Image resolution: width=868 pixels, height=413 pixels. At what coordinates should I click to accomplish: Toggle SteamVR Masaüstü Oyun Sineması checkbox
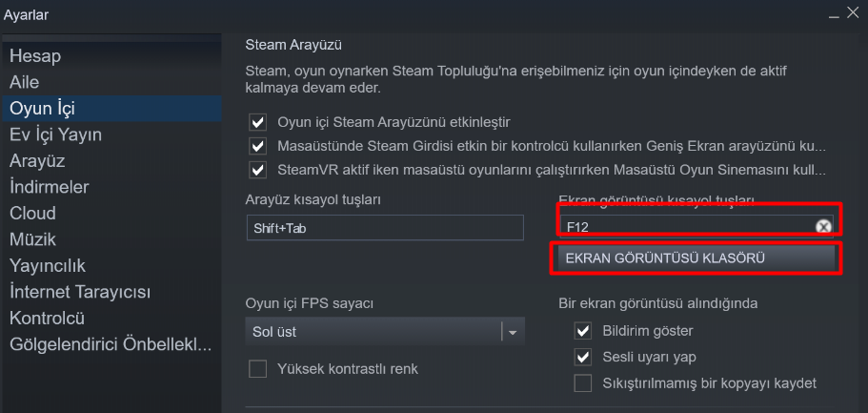(257, 170)
